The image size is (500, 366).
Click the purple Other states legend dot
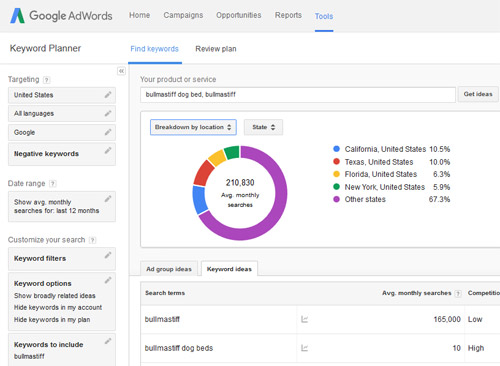point(336,199)
